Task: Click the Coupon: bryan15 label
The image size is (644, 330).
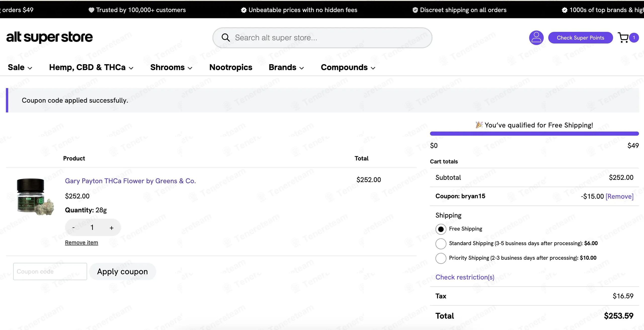Action: click(x=460, y=196)
